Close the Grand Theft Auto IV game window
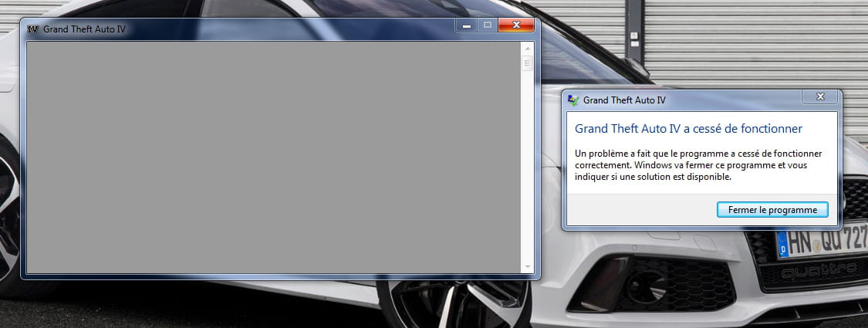 (x=516, y=25)
